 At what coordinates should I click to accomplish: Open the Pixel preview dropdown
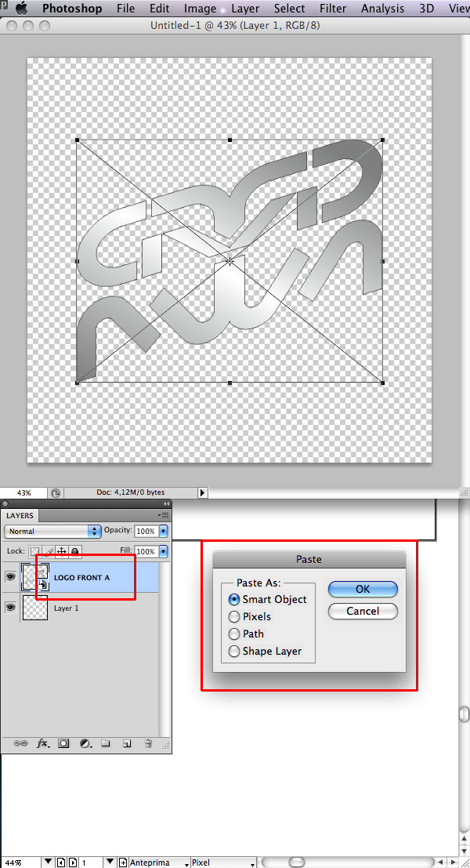pyautogui.click(x=223, y=863)
